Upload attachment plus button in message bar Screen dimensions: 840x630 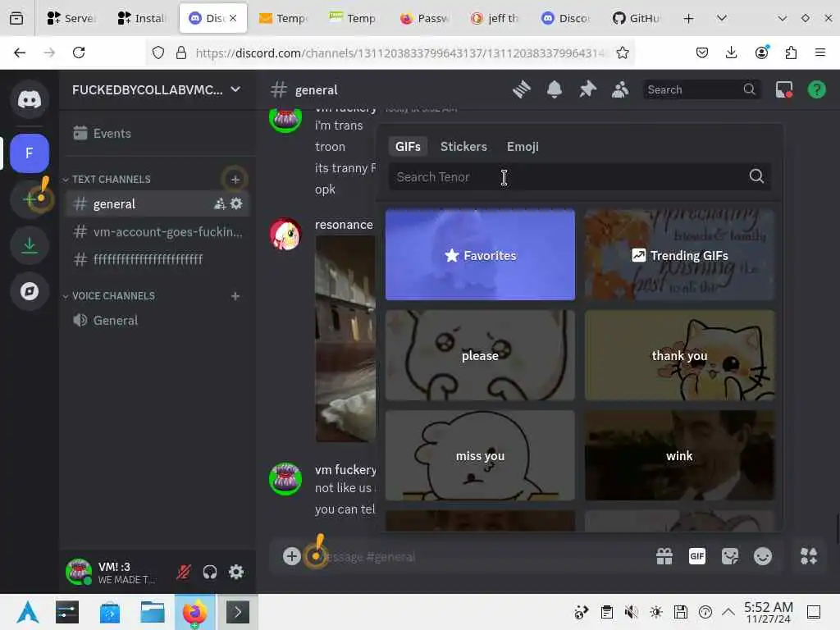(291, 556)
